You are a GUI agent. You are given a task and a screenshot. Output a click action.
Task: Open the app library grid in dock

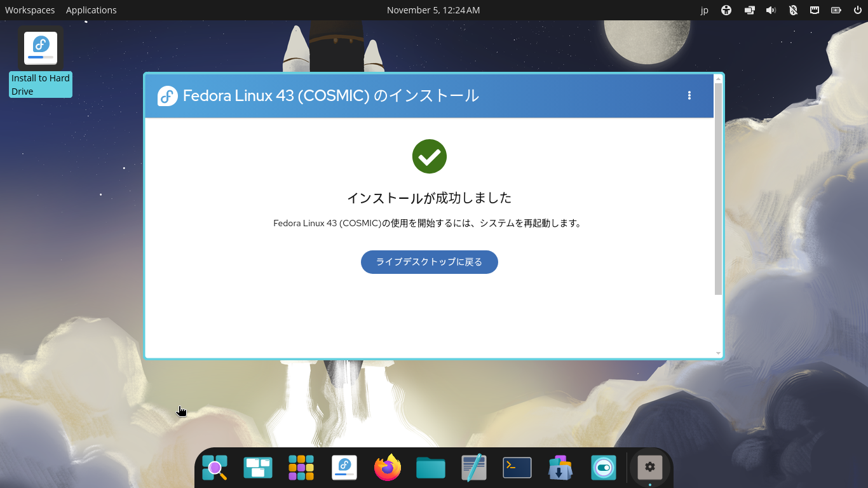click(x=301, y=468)
